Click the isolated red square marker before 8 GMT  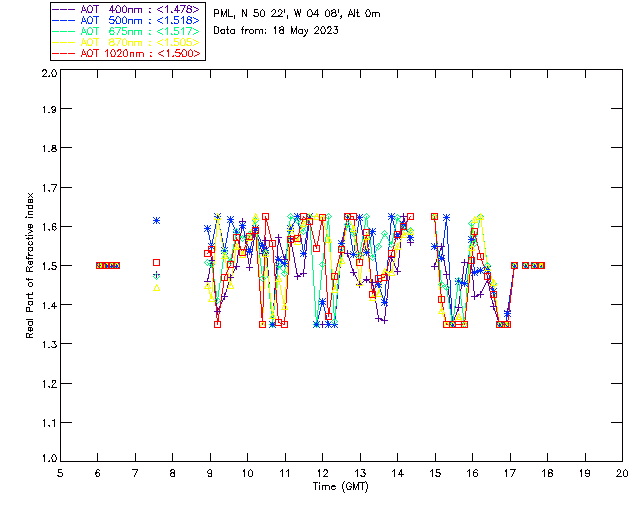point(156,263)
